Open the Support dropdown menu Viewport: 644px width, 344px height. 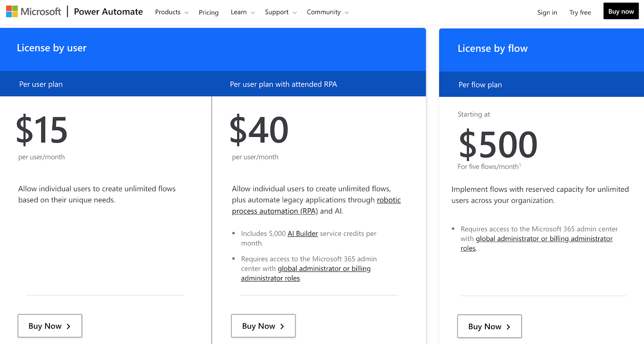281,12
